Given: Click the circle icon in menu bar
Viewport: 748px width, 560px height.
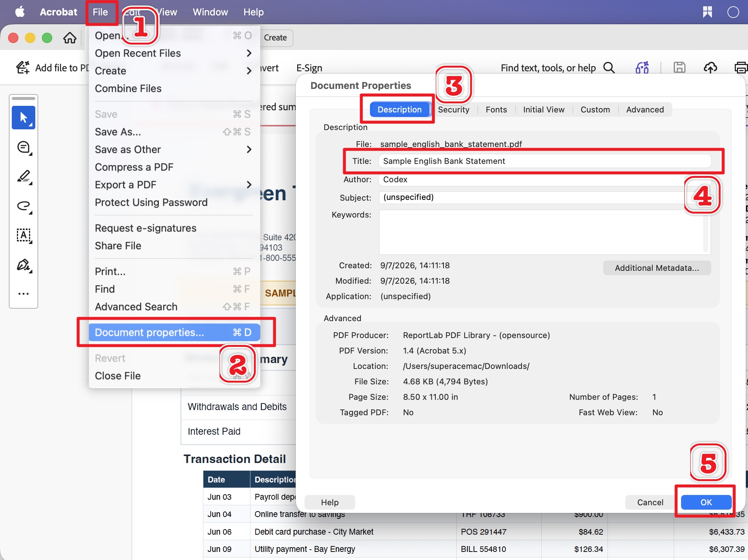Looking at the screenshot, I should coord(733,12).
